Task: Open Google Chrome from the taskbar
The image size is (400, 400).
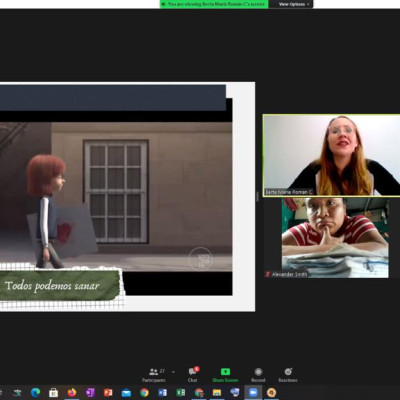Action: tap(144, 393)
